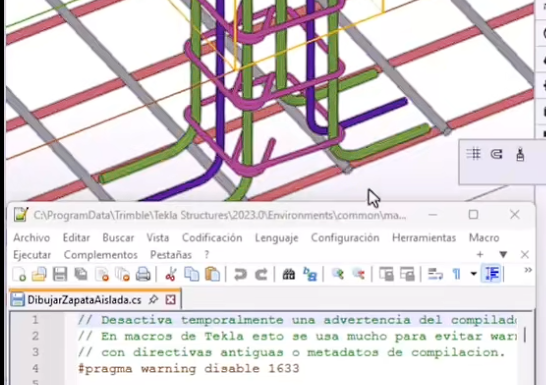Viewport: 546px width, 385px height.
Task: Click the X button in the menu bar
Action: (525, 254)
